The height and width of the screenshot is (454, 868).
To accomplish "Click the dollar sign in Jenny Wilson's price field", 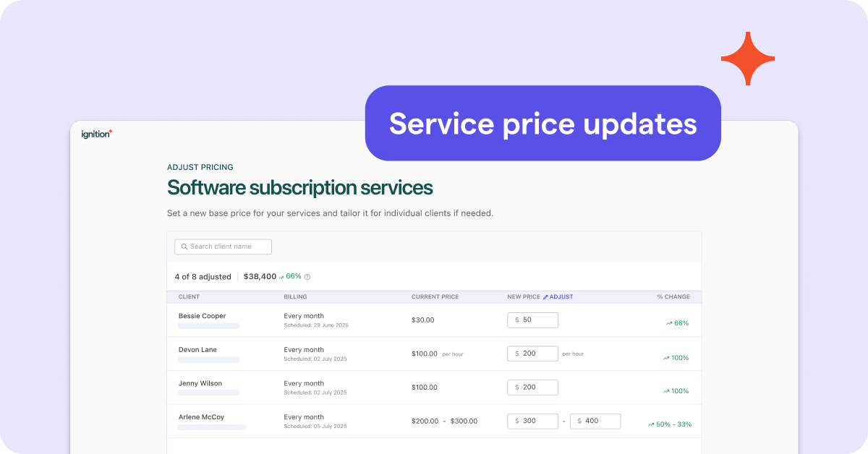I will pyautogui.click(x=517, y=387).
